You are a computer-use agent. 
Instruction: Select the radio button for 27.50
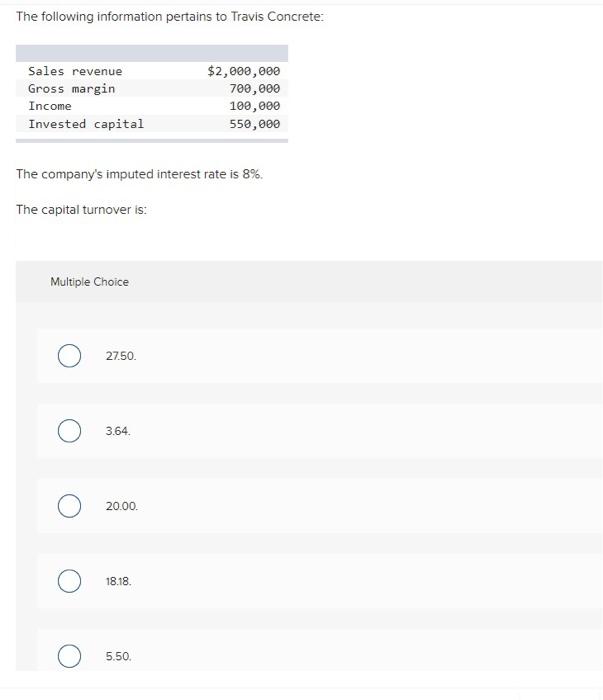(69, 356)
